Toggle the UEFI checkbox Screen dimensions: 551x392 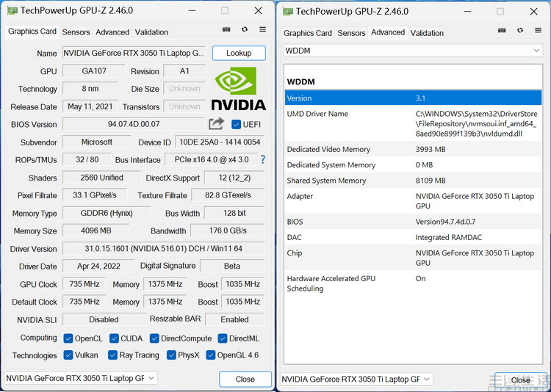coord(237,124)
